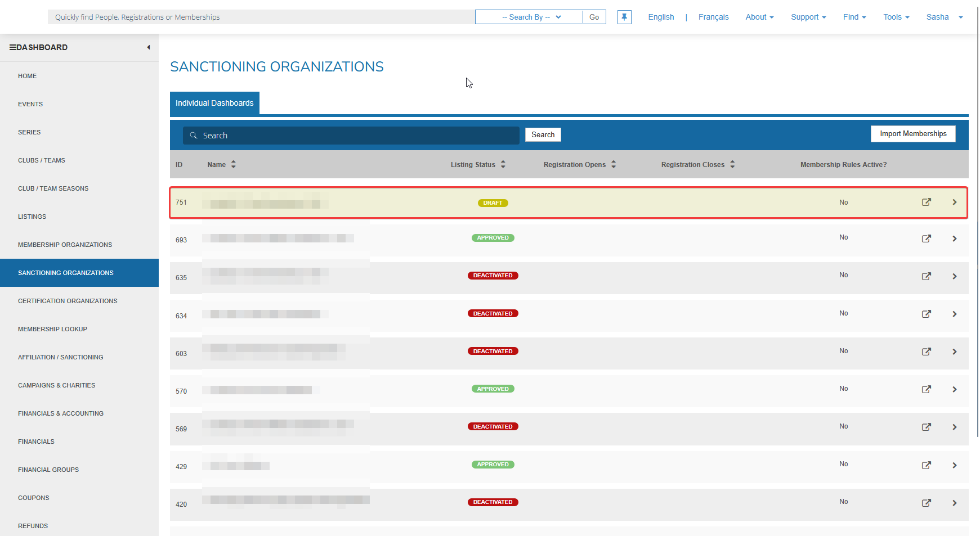Viewport: 980px width, 536px height.
Task: Click the pin icon in top bar
Action: point(624,17)
